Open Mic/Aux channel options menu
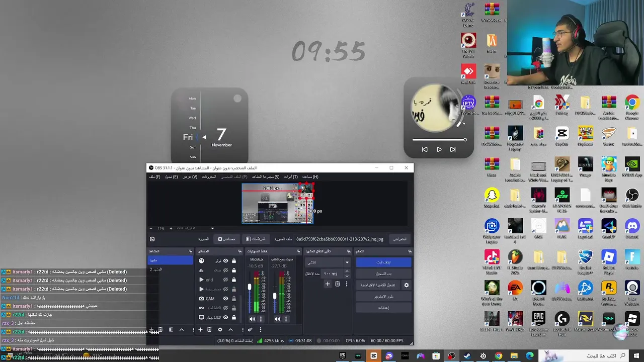 click(x=261, y=319)
